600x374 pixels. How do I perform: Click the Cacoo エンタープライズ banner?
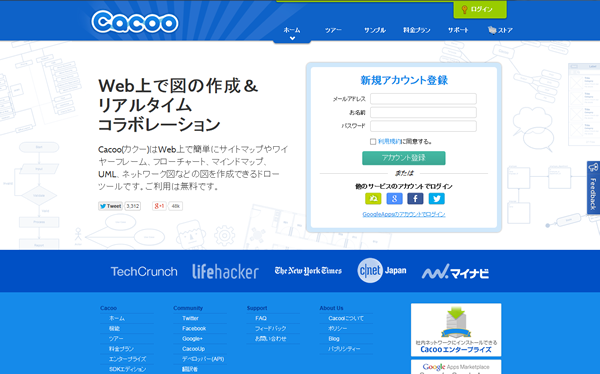[x=456, y=330]
